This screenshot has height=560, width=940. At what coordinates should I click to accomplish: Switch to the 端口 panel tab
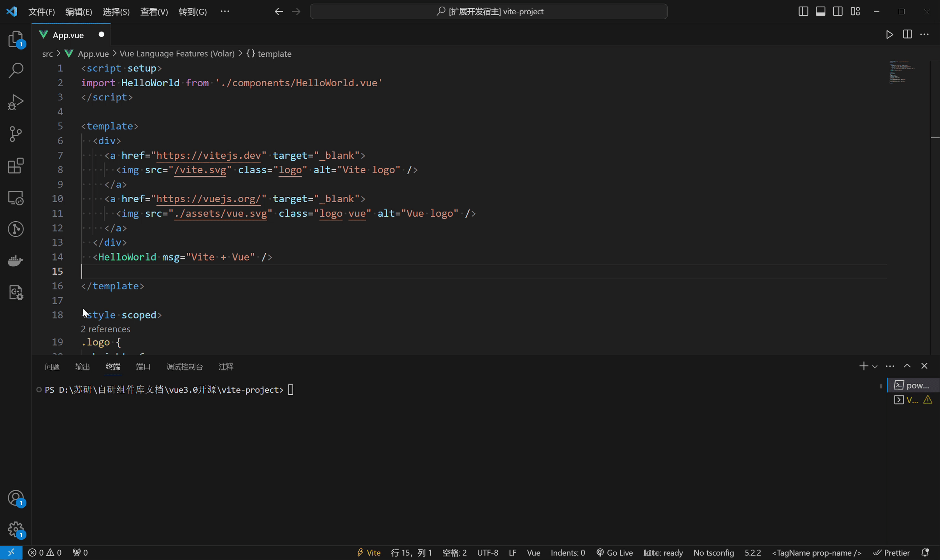tap(143, 367)
